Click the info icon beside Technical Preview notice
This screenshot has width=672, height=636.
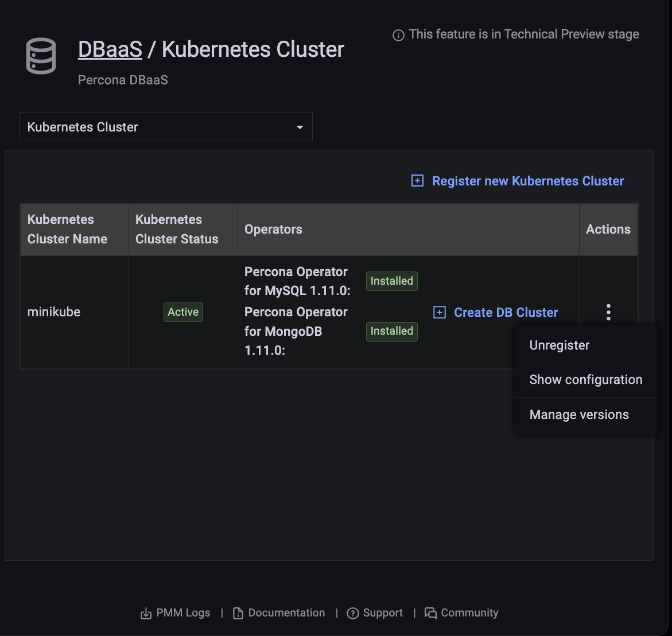tap(398, 36)
